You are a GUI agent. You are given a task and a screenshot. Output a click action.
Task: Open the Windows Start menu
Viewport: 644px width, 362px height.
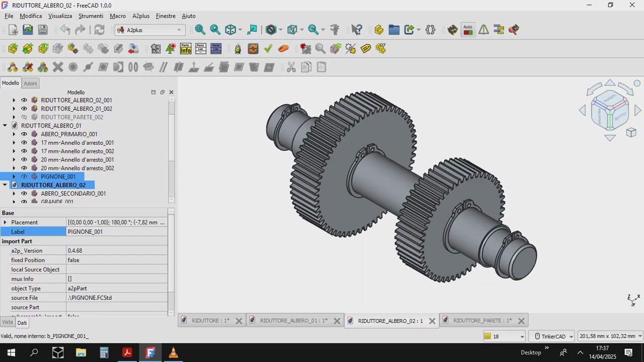click(x=11, y=352)
